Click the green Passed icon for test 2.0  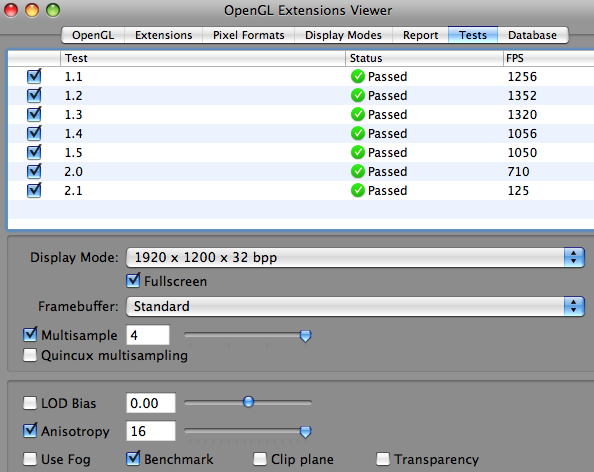[x=358, y=171]
